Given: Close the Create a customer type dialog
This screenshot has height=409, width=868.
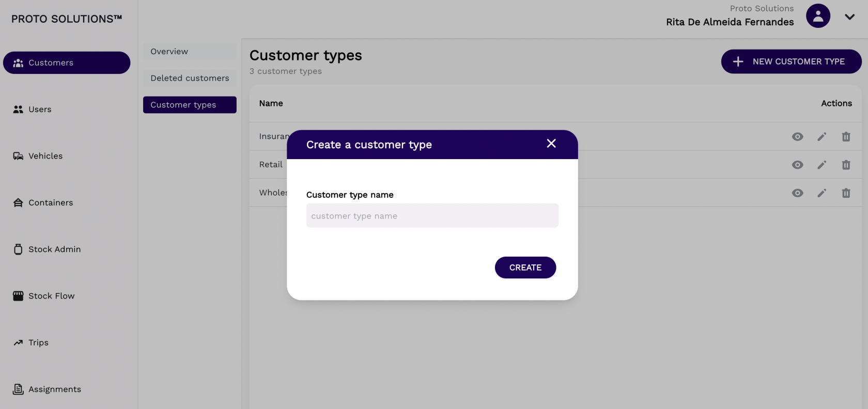Looking at the screenshot, I should 551,144.
